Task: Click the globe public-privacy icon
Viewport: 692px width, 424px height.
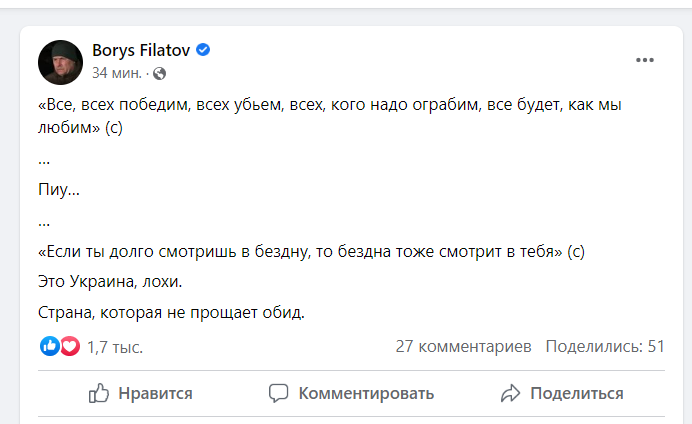Action: (x=160, y=73)
